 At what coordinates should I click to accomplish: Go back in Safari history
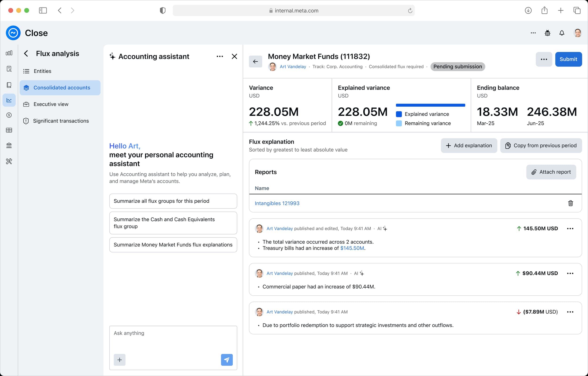tap(60, 11)
